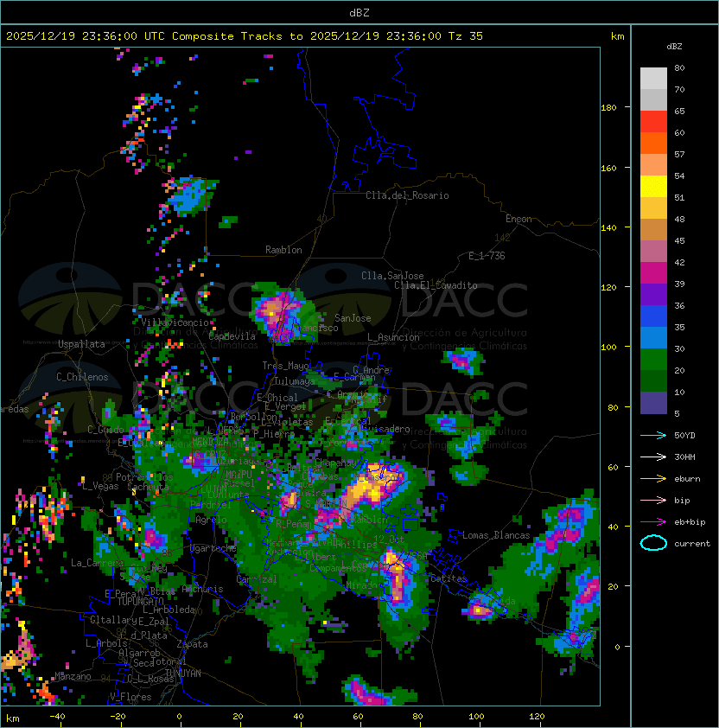Click the C_Chilenos map label
The image size is (719, 728).
tap(82, 377)
